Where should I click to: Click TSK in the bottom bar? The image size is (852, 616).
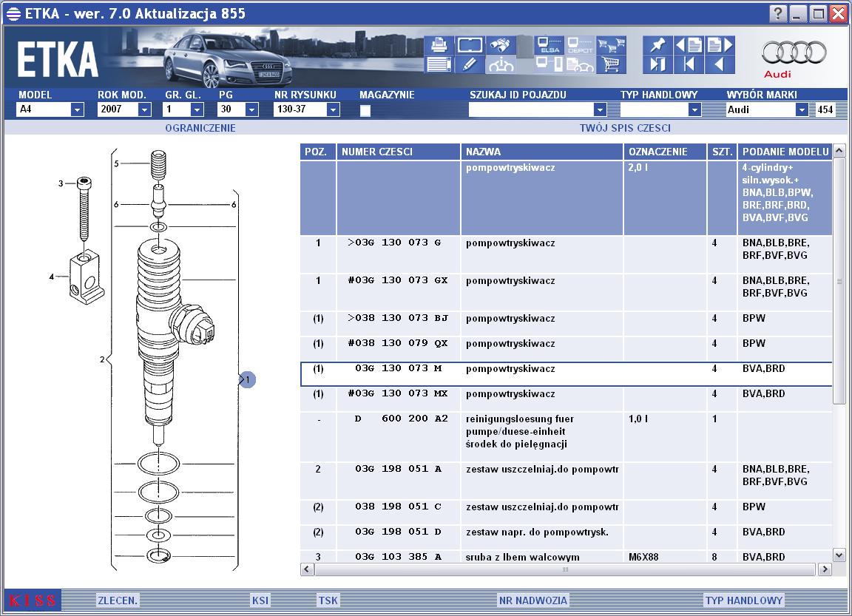[x=328, y=600]
